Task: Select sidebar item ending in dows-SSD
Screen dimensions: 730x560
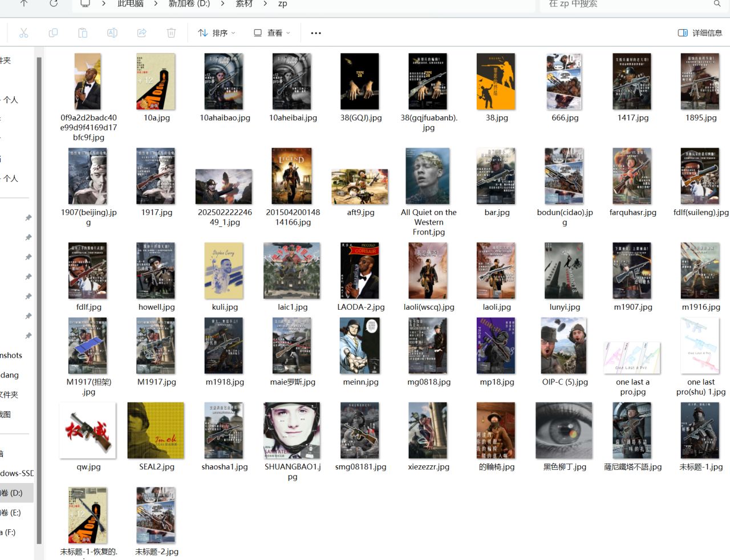Action: 16,473
